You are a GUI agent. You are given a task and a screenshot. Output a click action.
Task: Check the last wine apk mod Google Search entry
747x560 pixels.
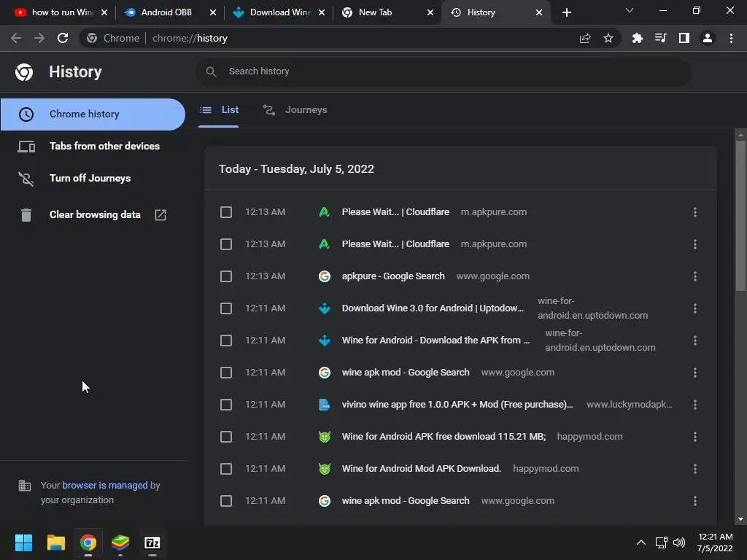point(226,501)
